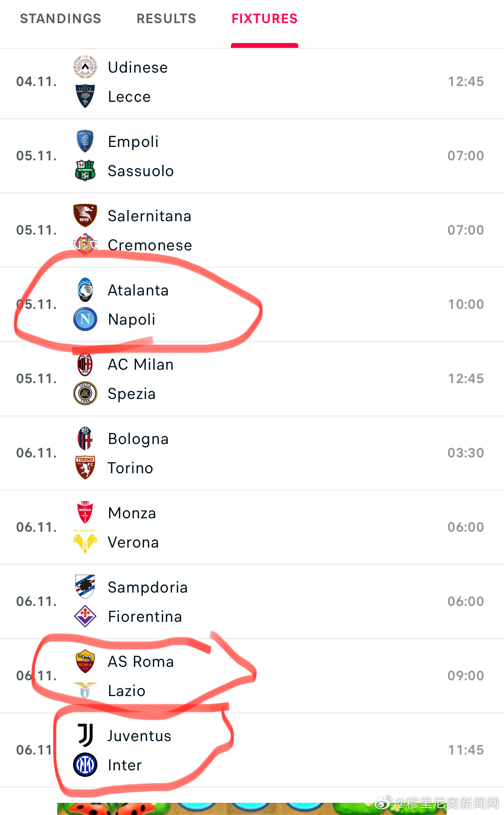
Task: Select the Sassuolo team crest
Action: (85, 170)
